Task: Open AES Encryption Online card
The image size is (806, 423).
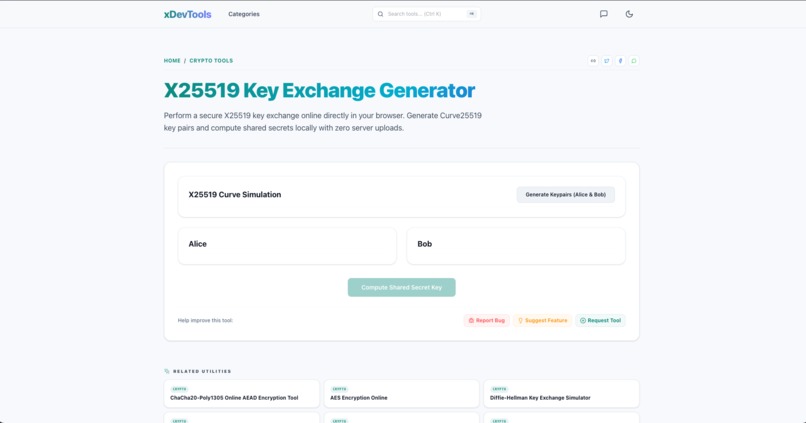Action: click(x=401, y=394)
